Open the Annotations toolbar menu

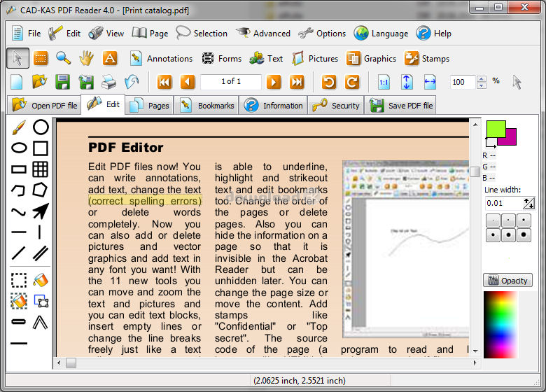[x=161, y=59]
